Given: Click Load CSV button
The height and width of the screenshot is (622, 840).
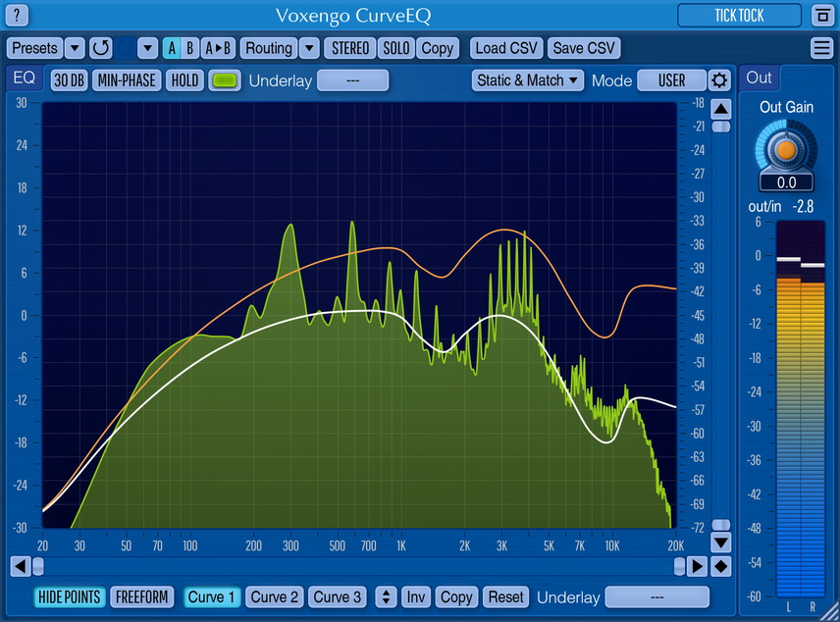Looking at the screenshot, I should pyautogui.click(x=506, y=48).
